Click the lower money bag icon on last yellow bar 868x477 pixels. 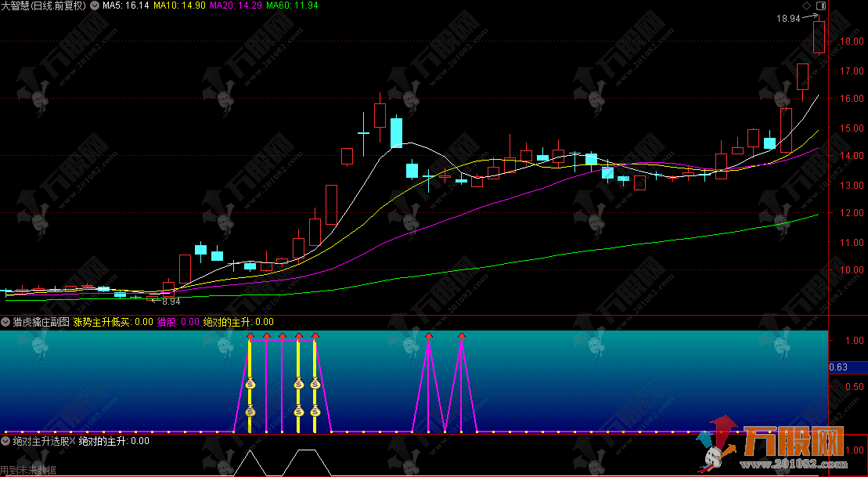(315, 411)
